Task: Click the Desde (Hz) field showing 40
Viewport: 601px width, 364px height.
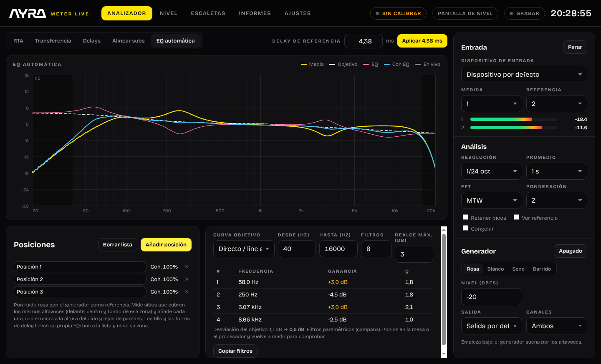Action: pyautogui.click(x=297, y=249)
